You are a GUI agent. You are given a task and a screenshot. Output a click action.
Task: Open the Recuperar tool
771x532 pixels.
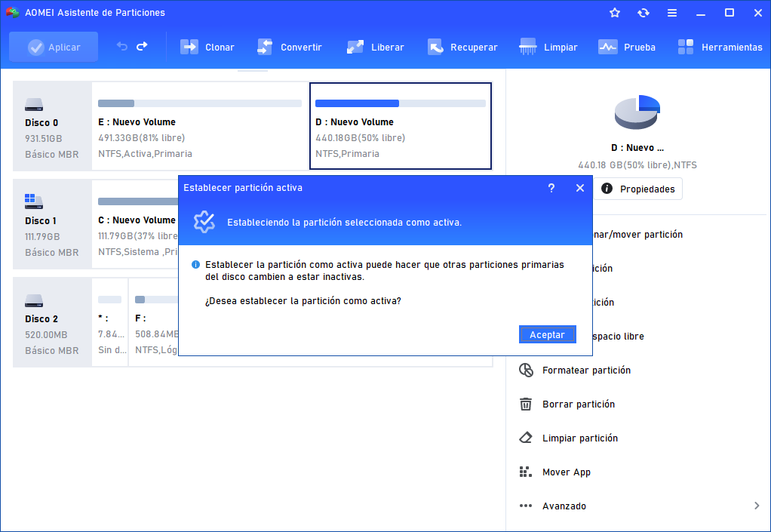tap(462, 48)
